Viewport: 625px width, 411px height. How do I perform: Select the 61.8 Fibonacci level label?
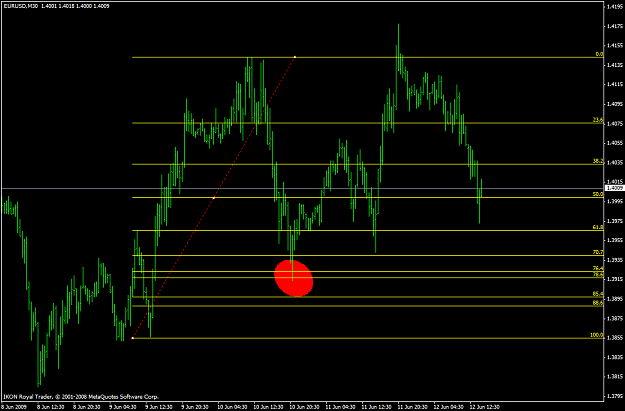click(598, 227)
